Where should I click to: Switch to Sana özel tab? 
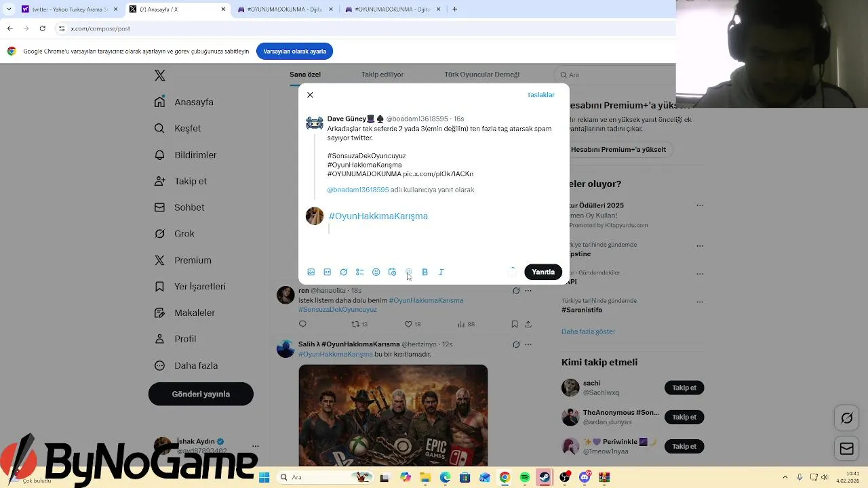[305, 75]
